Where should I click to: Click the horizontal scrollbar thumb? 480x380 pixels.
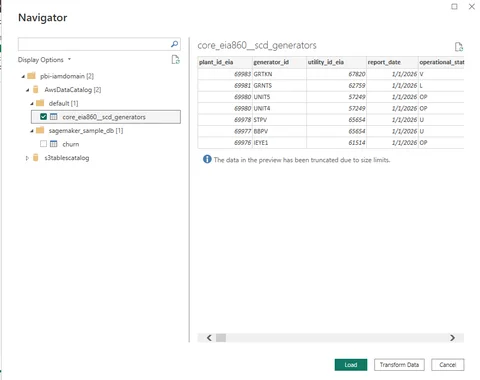coord(221,338)
